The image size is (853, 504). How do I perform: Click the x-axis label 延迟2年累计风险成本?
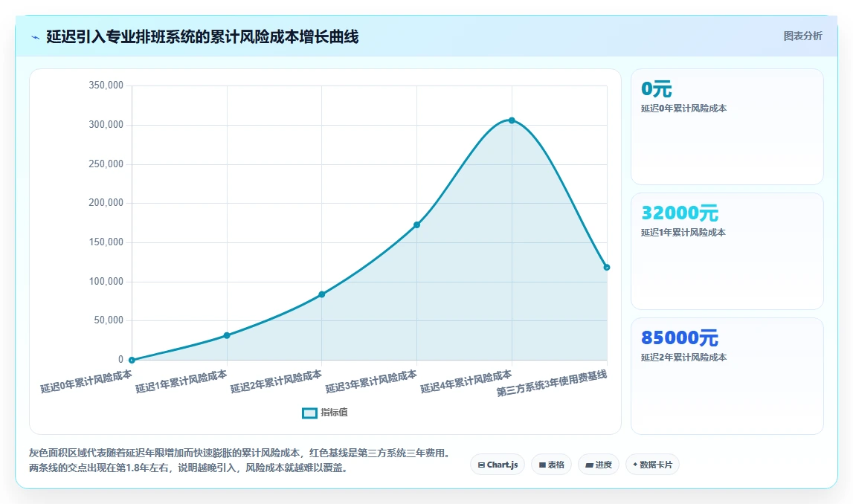276,381
